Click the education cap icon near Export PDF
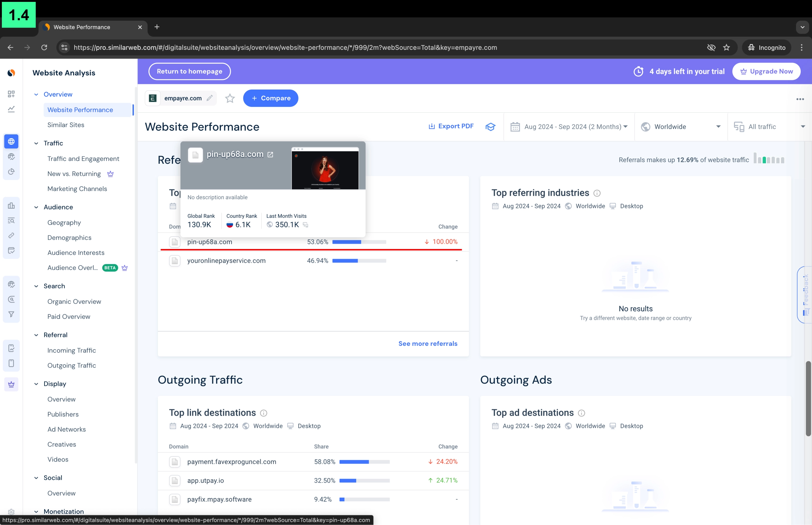This screenshot has width=812, height=525. pyautogui.click(x=490, y=127)
